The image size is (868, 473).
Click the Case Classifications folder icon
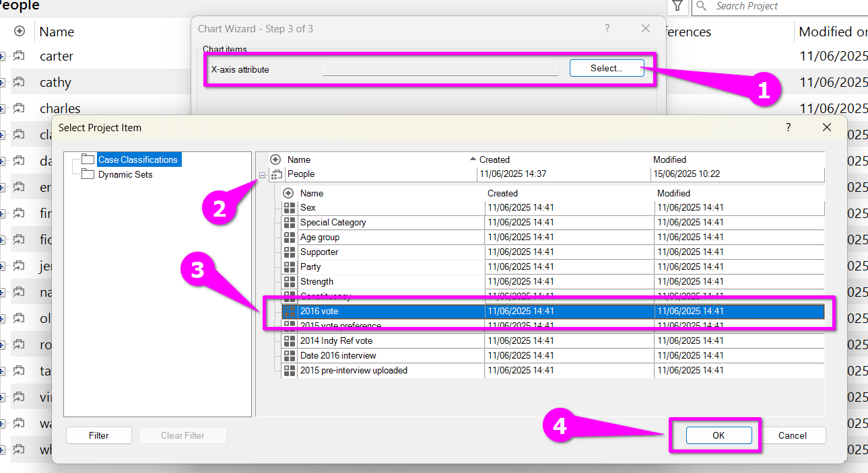coord(88,159)
